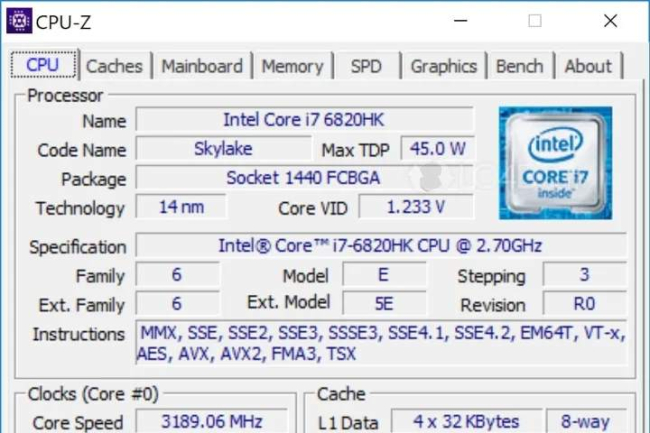Viewport: 650px width, 433px height.
Task: Close the CPU-Z window
Action: [x=610, y=20]
